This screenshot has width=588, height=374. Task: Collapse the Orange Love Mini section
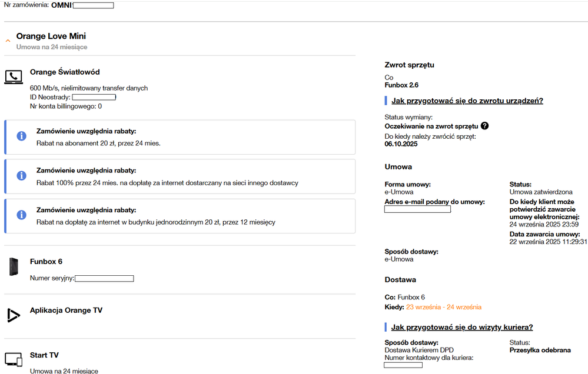[8, 41]
